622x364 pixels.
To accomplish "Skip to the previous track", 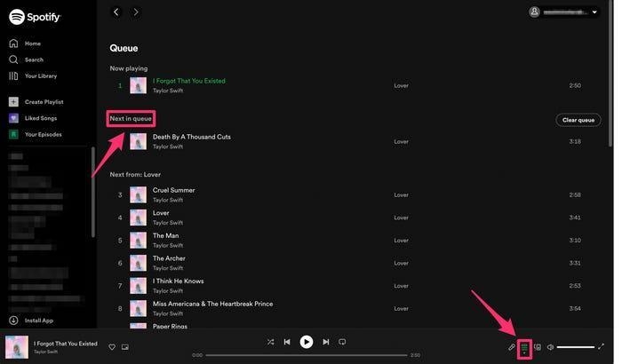I will tap(287, 342).
